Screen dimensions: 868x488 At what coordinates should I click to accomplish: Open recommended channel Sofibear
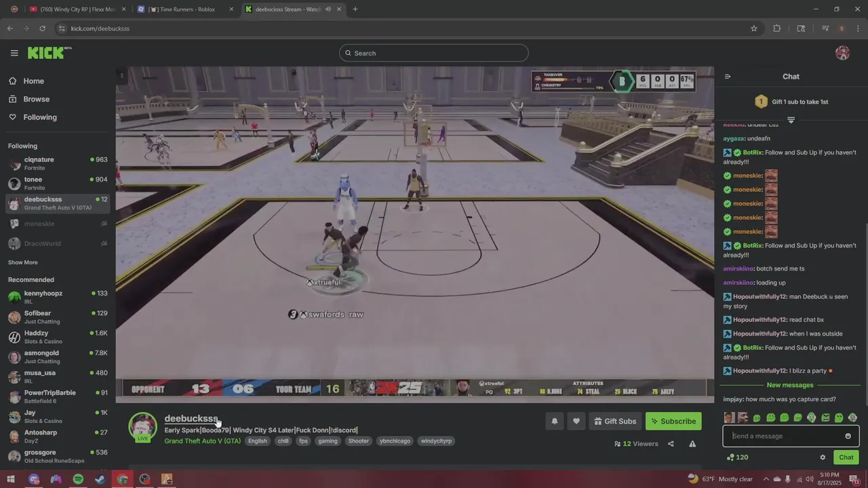click(58, 317)
